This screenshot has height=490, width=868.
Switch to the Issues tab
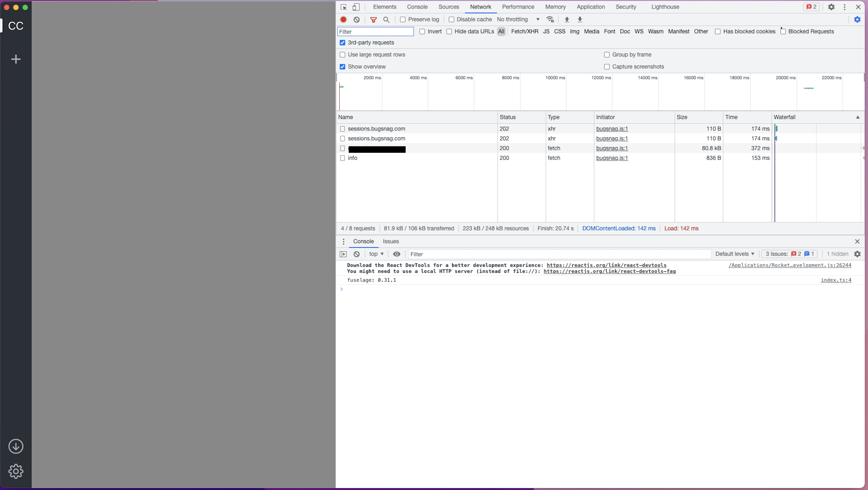point(391,241)
